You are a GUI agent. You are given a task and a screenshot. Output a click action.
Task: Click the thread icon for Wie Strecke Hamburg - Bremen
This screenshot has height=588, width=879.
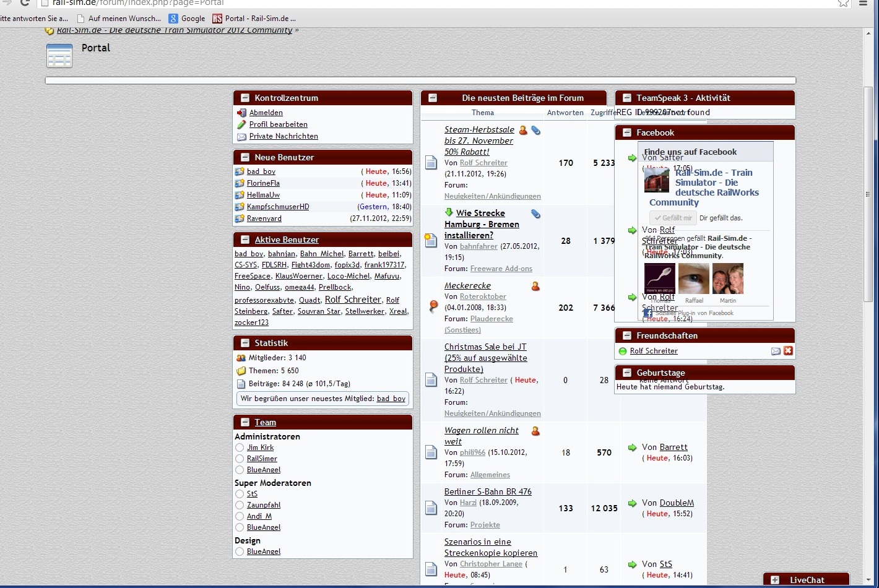[x=431, y=241]
